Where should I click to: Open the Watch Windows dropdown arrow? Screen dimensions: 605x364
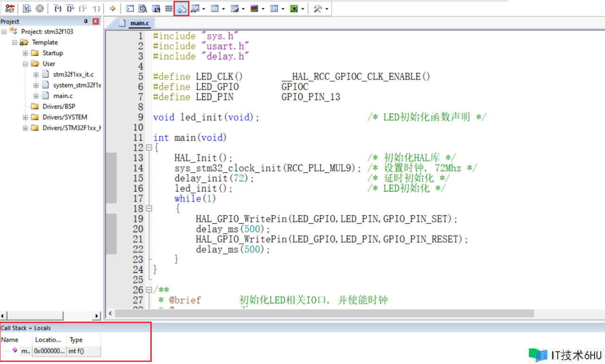204,8
